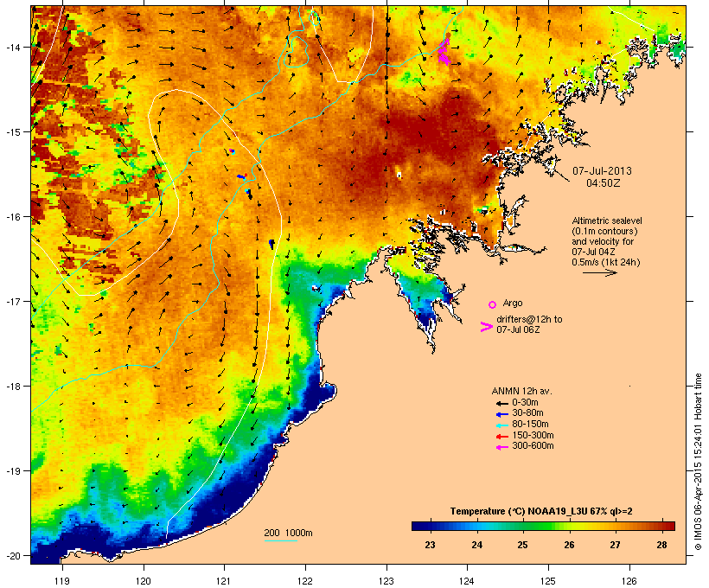
Task: Click the IMOS copyright timestamp text
Action: [x=698, y=462]
